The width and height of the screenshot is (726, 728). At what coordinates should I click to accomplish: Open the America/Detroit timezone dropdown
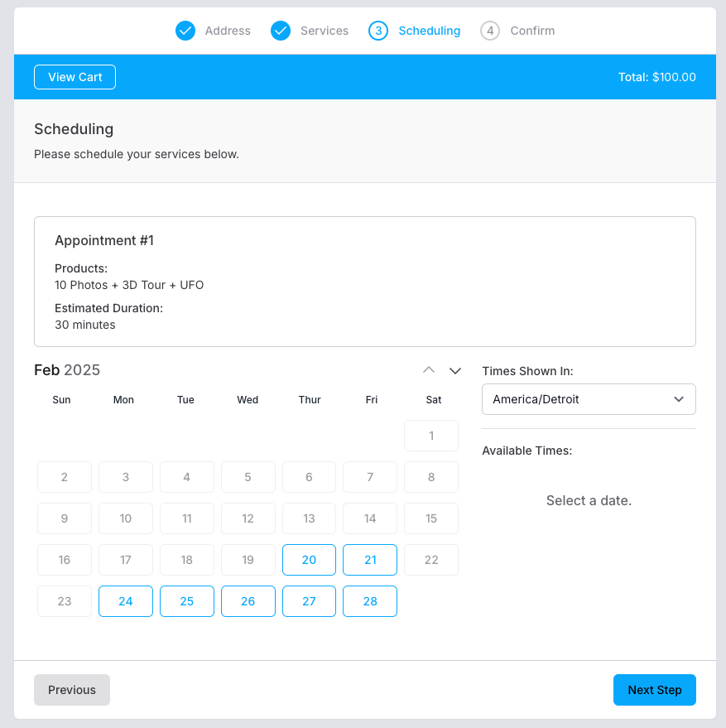[589, 399]
